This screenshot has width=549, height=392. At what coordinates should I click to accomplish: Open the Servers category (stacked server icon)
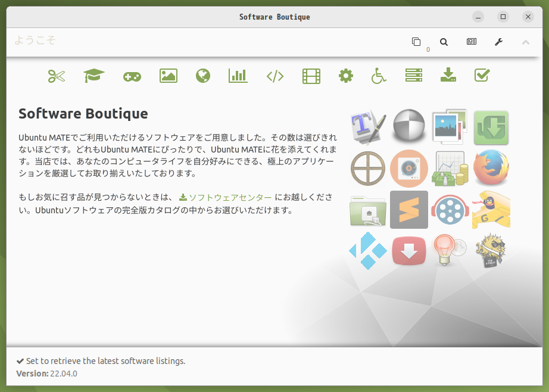(413, 75)
